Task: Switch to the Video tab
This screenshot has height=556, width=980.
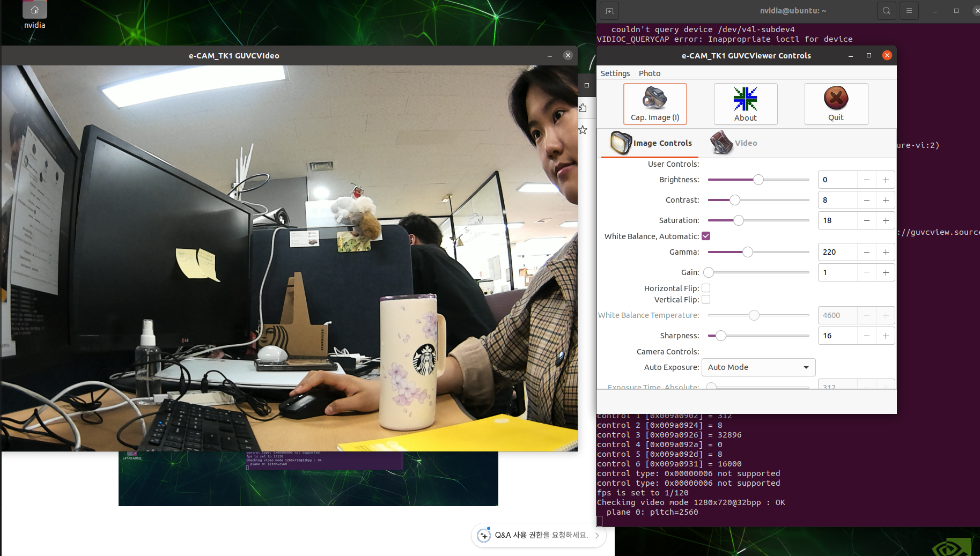Action: (x=734, y=143)
